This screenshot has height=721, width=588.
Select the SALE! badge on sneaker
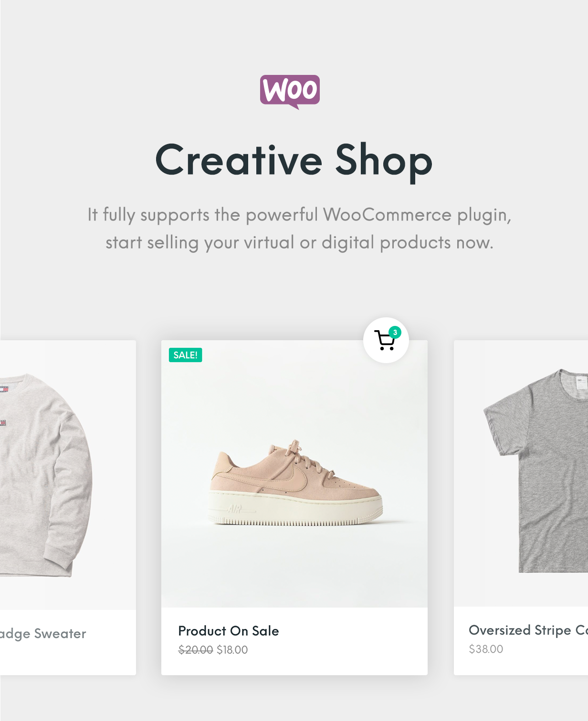[x=185, y=355]
